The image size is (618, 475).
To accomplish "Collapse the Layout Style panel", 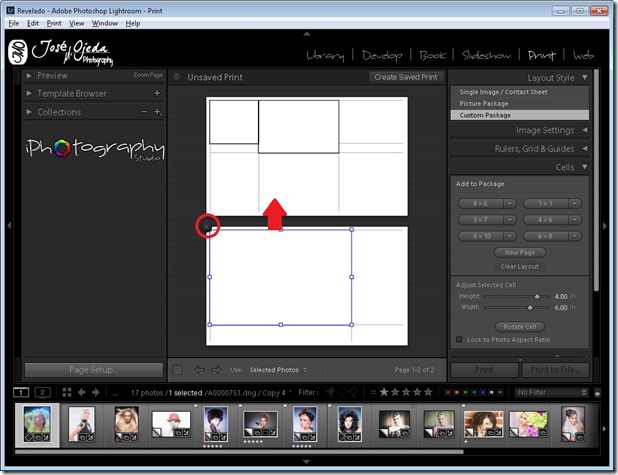I will (x=584, y=77).
